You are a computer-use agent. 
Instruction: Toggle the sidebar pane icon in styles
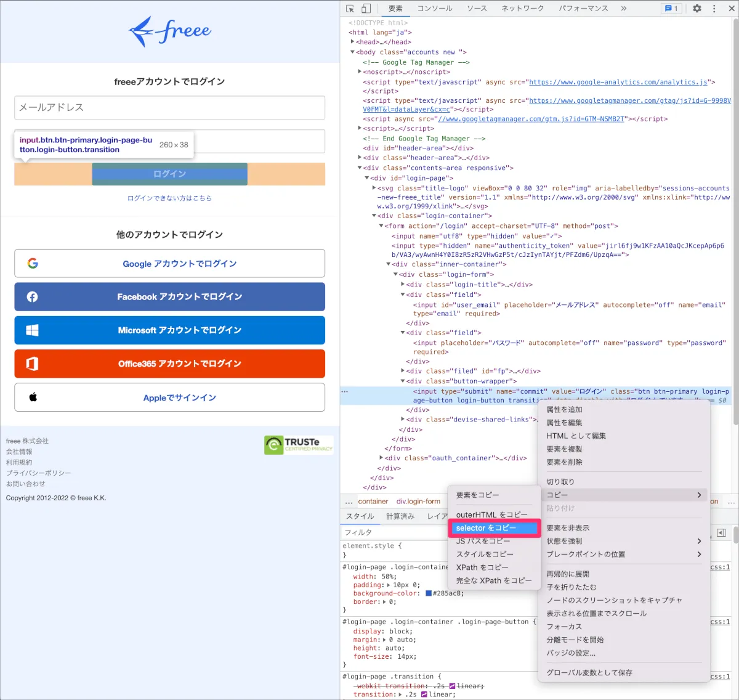pyautogui.click(x=721, y=532)
